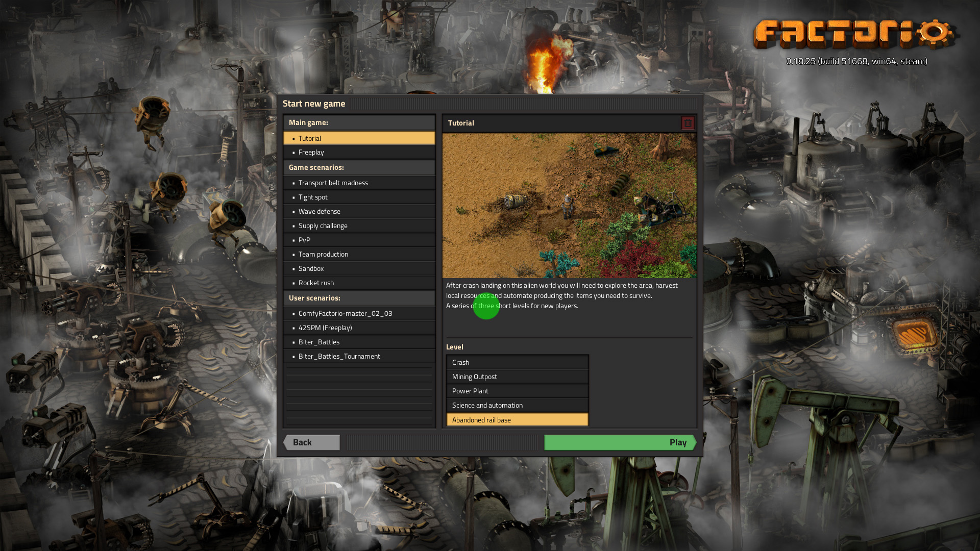The height and width of the screenshot is (551, 980).
Task: Open the Sandbox scenario entry
Action: click(x=359, y=268)
